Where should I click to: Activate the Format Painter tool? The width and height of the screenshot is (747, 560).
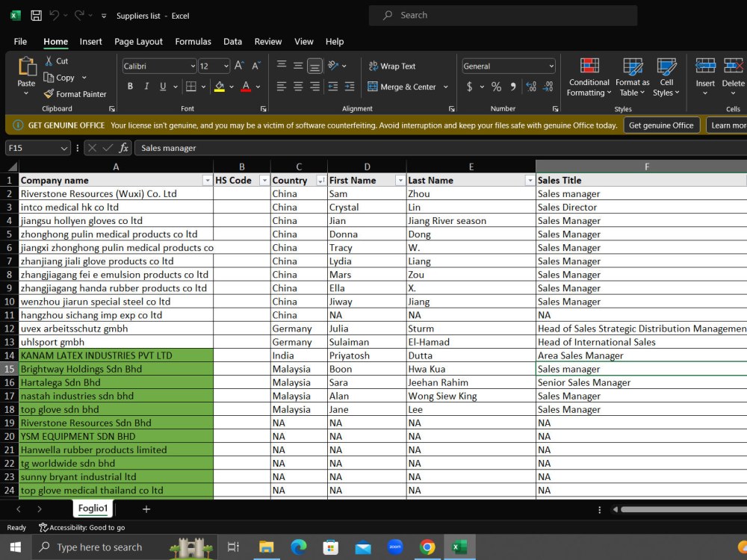pos(75,94)
